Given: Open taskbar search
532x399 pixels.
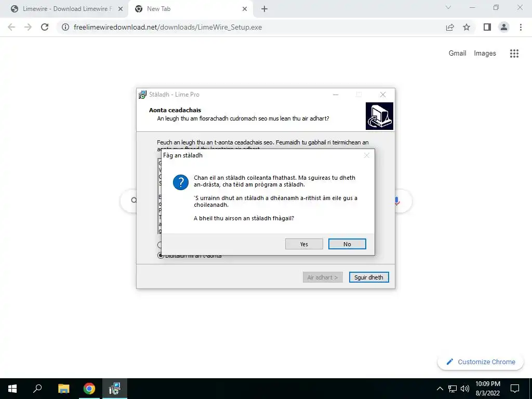Looking at the screenshot, I should click(x=37, y=389).
